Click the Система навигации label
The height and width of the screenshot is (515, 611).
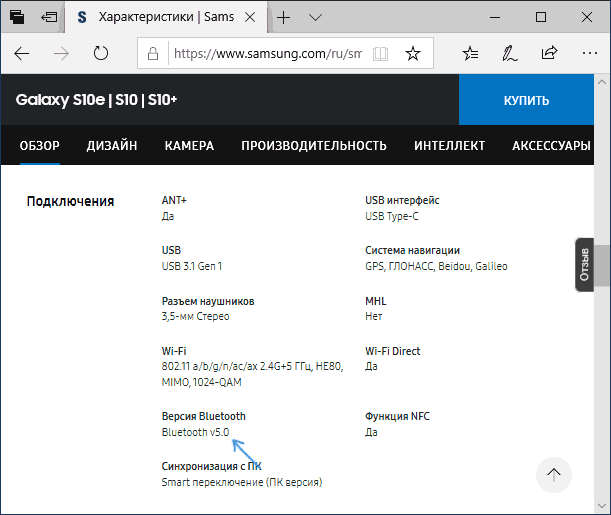point(412,250)
